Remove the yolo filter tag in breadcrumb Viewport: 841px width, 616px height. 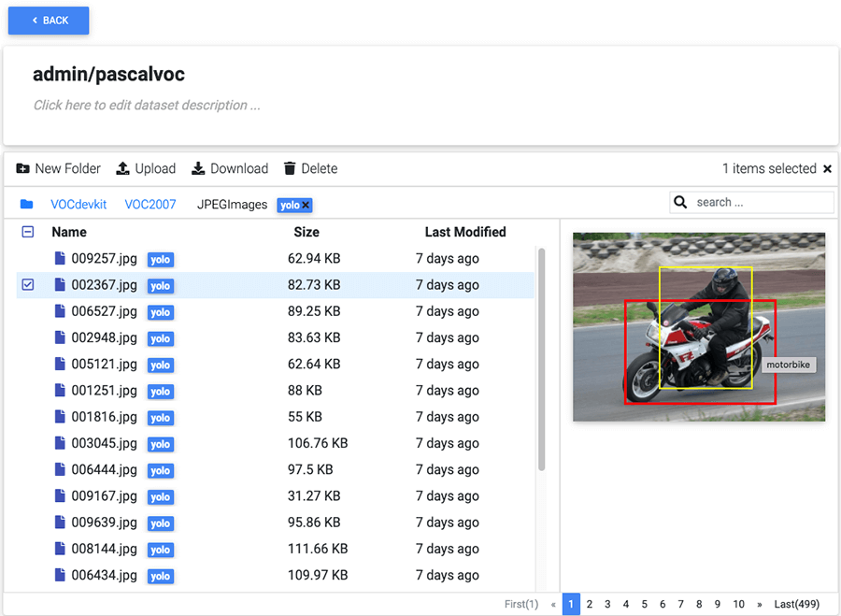click(x=306, y=205)
